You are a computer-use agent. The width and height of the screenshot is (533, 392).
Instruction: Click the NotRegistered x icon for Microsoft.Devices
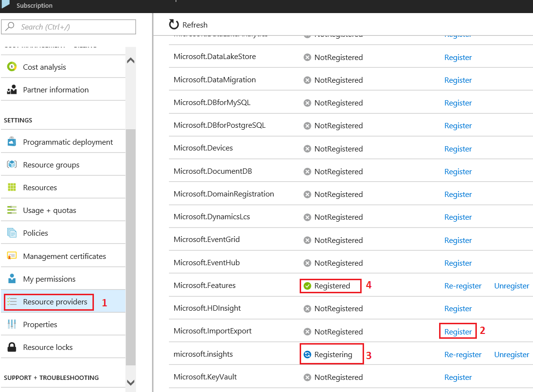(x=307, y=149)
